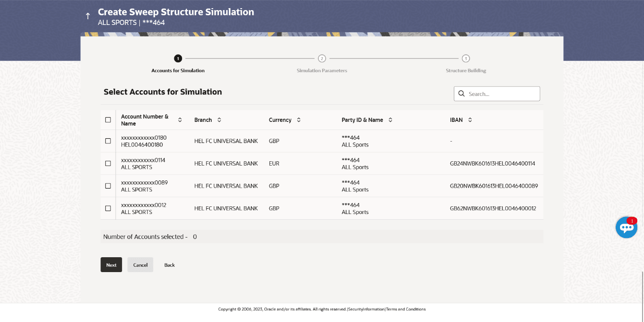Check the EUR account ending 0114
Image resolution: width=644 pixels, height=322 pixels.
coord(108,164)
